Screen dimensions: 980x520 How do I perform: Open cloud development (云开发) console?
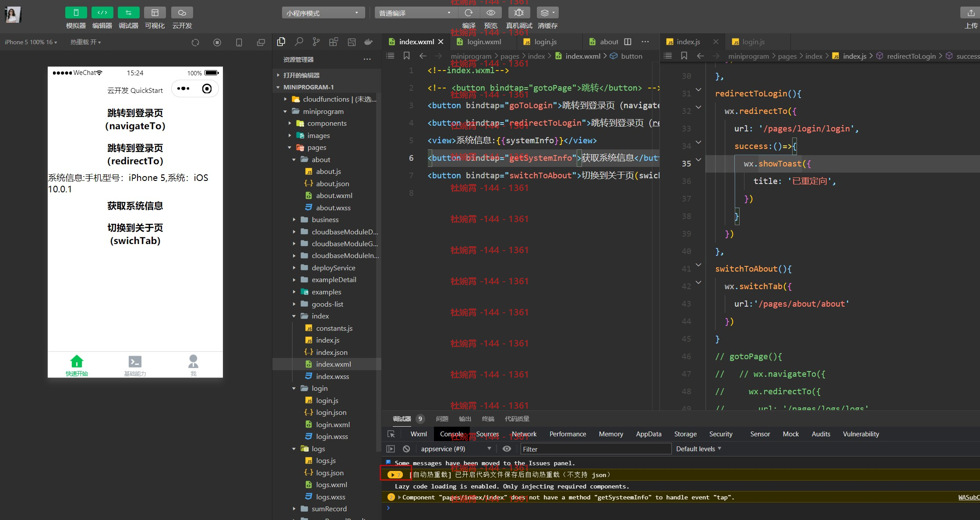coord(182,13)
